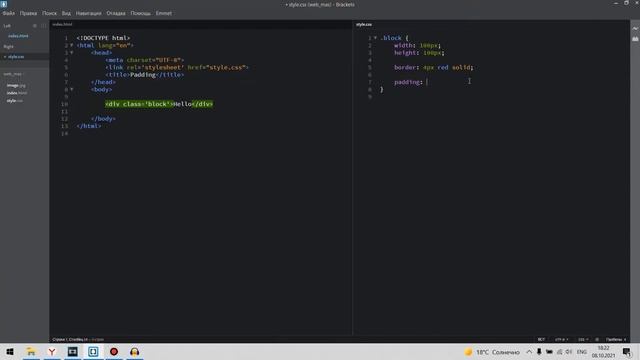
Task: Open the sunny weather widget
Action: pos(492,352)
